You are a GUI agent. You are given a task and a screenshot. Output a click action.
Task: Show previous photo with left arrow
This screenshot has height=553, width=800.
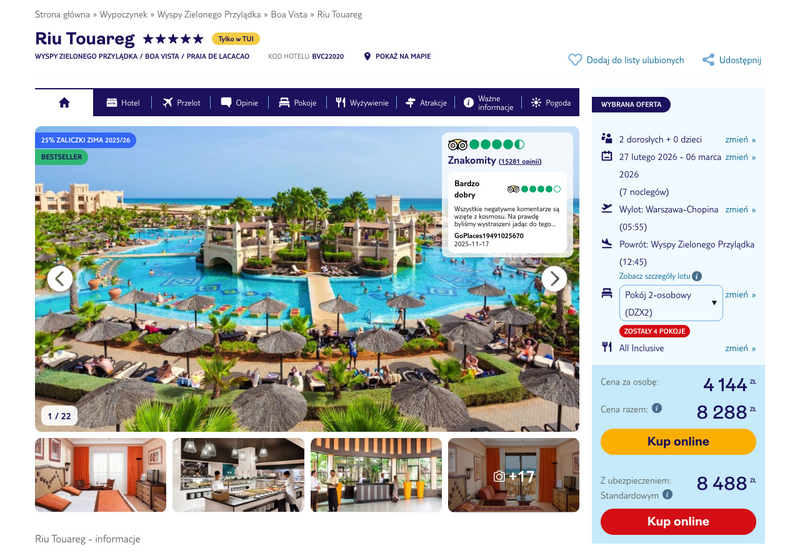coord(60,279)
